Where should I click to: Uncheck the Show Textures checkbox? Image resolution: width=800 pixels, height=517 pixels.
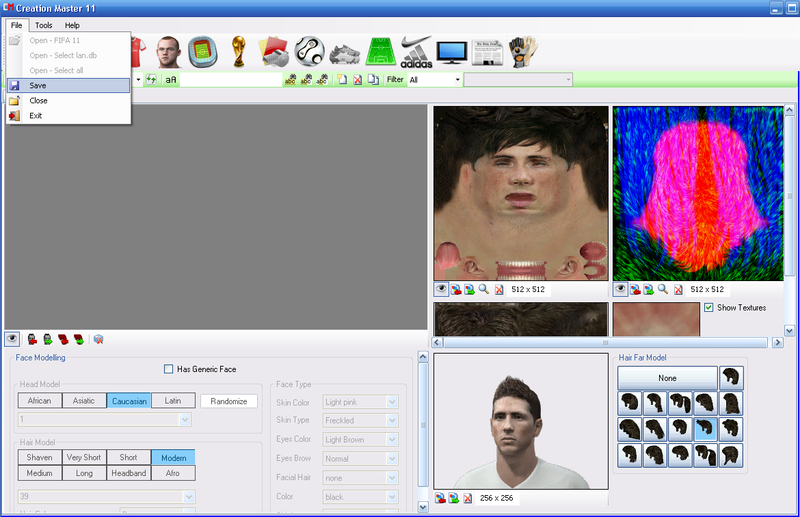[709, 307]
